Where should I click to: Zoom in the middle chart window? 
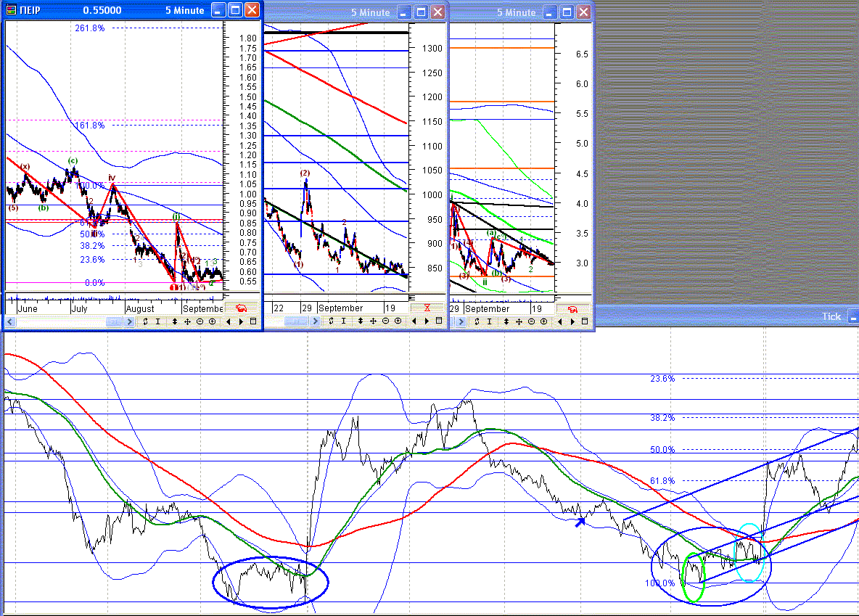pos(398,321)
